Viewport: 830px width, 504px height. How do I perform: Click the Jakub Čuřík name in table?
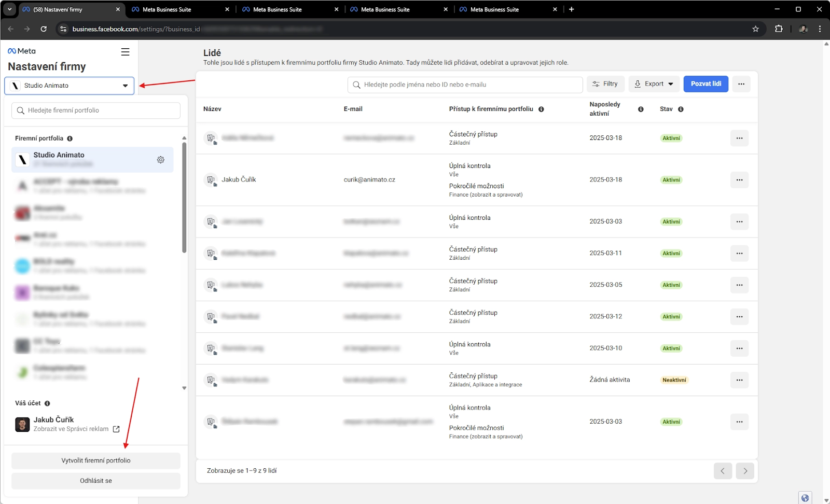tap(239, 180)
